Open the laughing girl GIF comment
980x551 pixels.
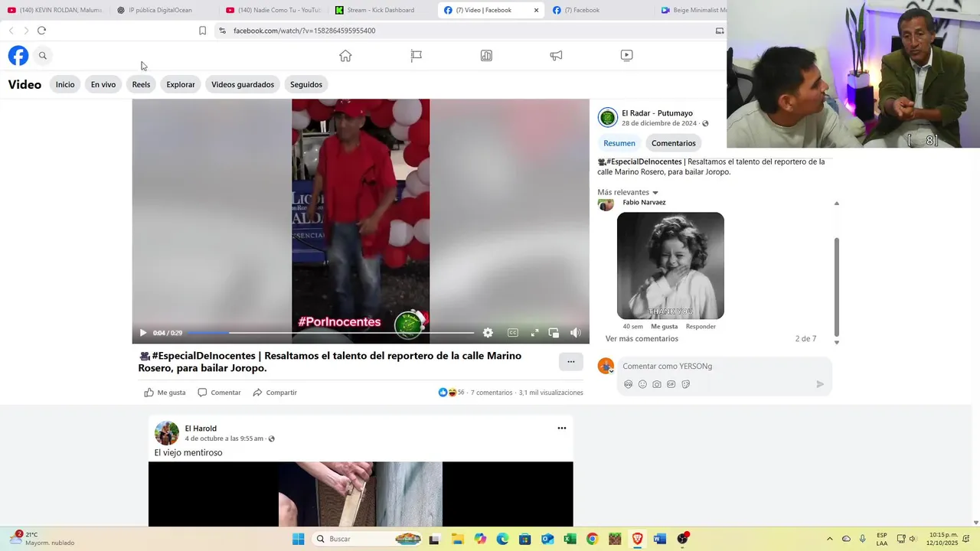click(x=671, y=266)
